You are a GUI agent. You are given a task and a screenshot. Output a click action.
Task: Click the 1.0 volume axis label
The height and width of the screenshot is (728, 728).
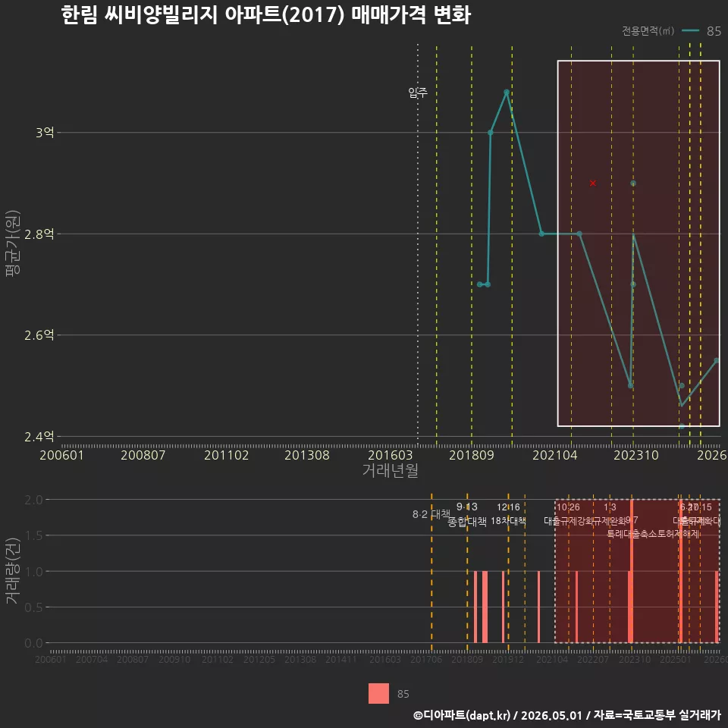click(x=33, y=572)
